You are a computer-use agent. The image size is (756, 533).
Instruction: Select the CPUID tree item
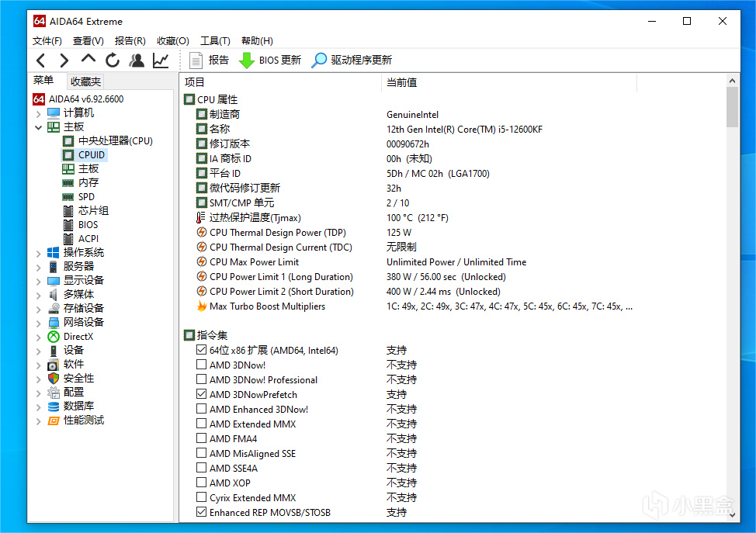(x=92, y=155)
